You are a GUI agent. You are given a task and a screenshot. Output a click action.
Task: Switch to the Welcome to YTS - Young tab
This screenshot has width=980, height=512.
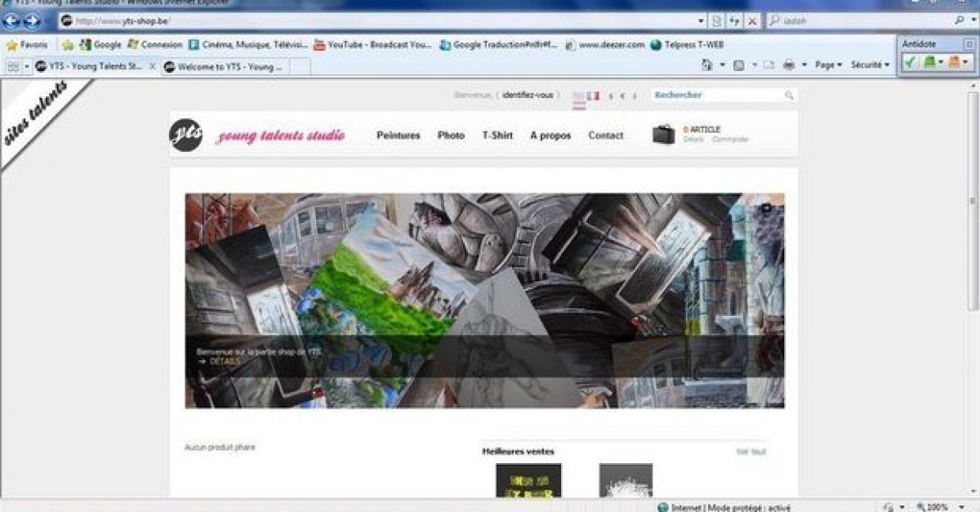click(x=224, y=67)
